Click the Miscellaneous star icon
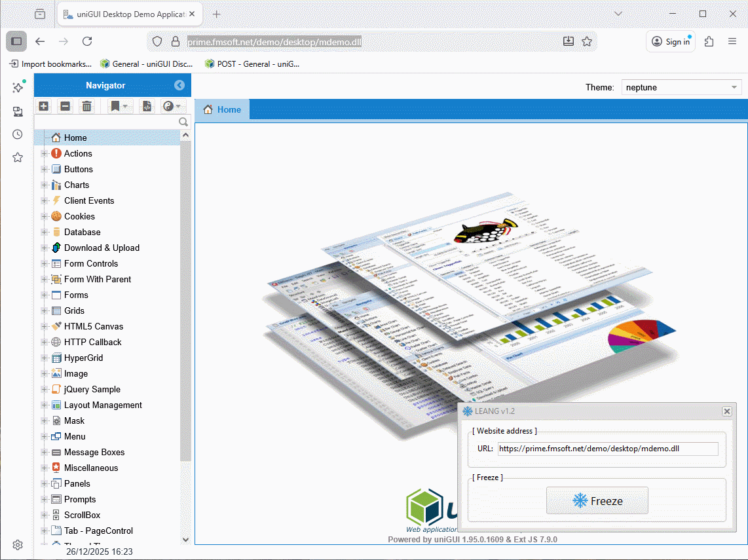The width and height of the screenshot is (748, 560). [56, 468]
